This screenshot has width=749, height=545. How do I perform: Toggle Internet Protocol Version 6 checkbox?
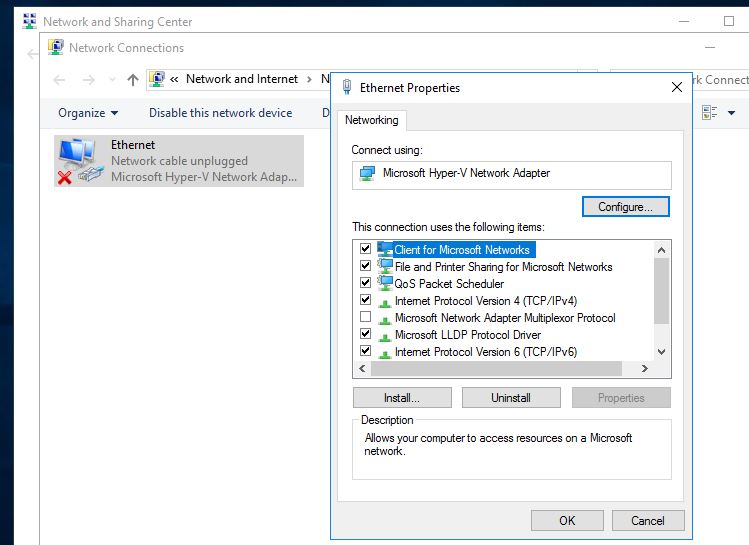point(365,351)
